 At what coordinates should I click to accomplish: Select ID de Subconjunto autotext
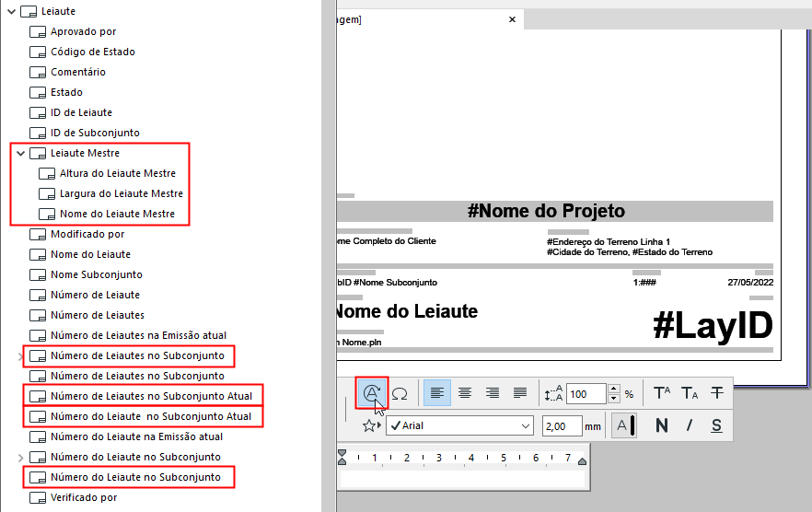point(95,133)
